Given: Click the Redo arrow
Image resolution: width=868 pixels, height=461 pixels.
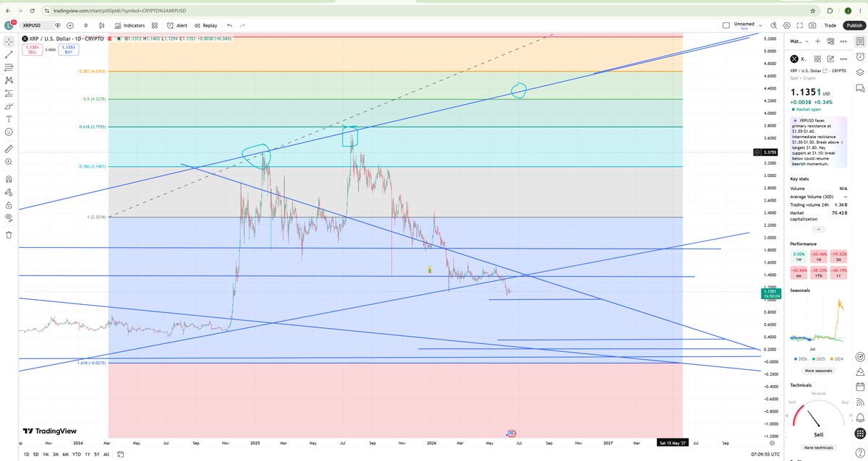Looking at the screenshot, I should click(244, 25).
